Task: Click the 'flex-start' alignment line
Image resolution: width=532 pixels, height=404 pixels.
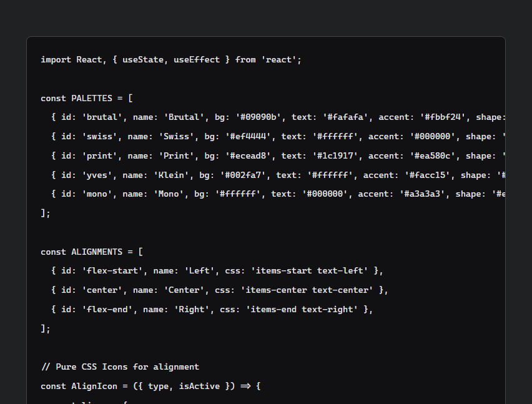Action: [x=217, y=271]
